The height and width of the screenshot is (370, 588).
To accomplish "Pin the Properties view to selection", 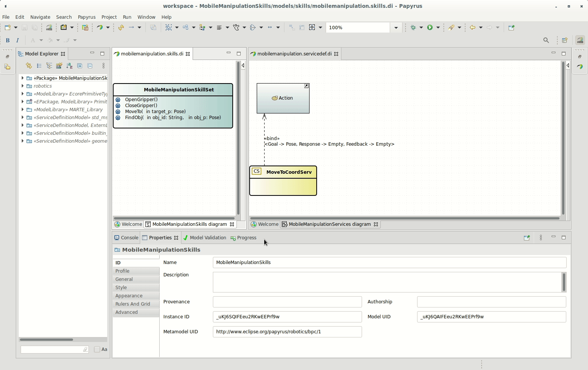I will (527, 238).
